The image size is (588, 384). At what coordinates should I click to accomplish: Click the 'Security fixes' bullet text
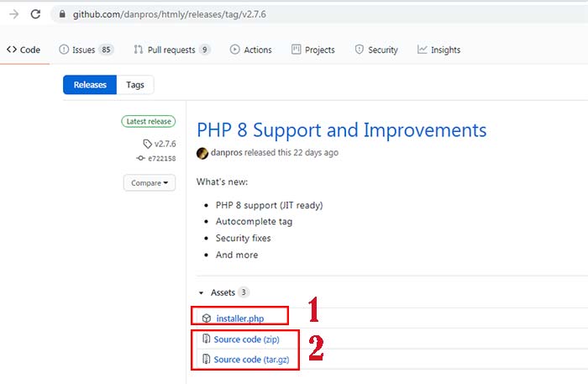click(x=243, y=238)
